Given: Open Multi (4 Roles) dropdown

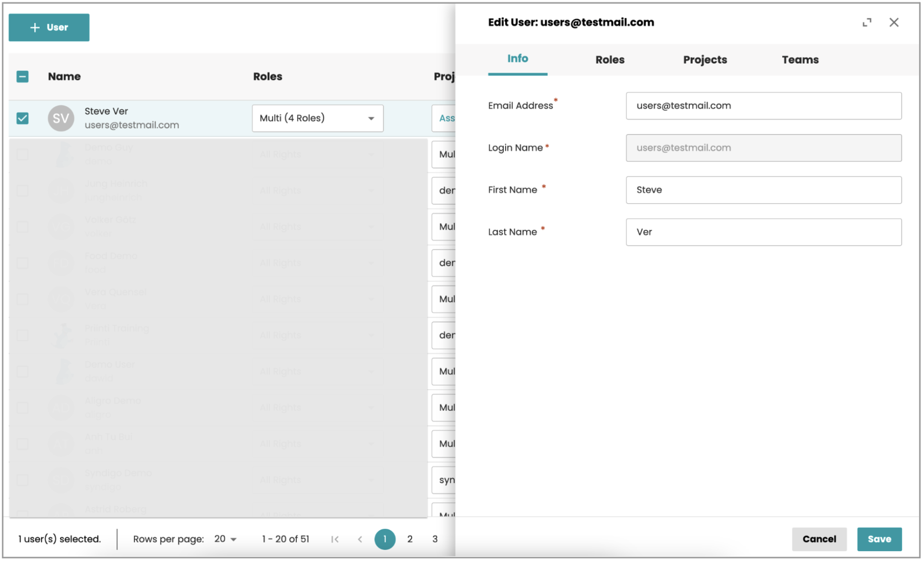Looking at the screenshot, I should pyautogui.click(x=317, y=118).
